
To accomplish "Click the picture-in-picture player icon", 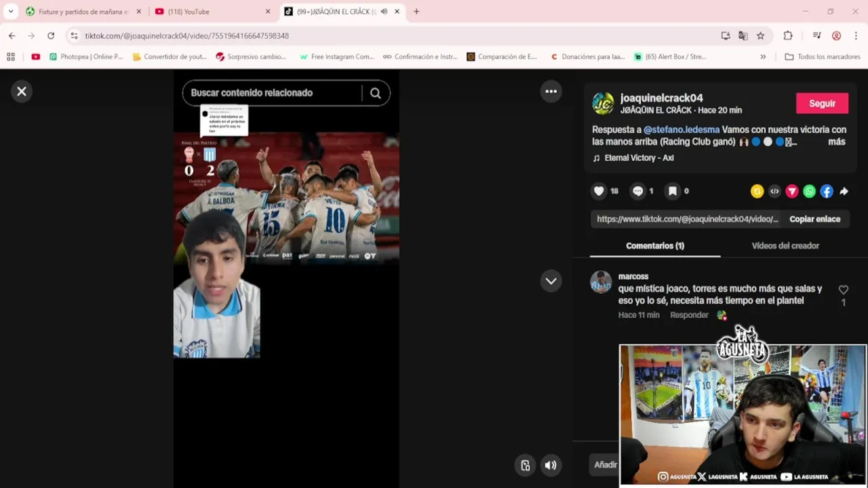I will click(x=525, y=465).
